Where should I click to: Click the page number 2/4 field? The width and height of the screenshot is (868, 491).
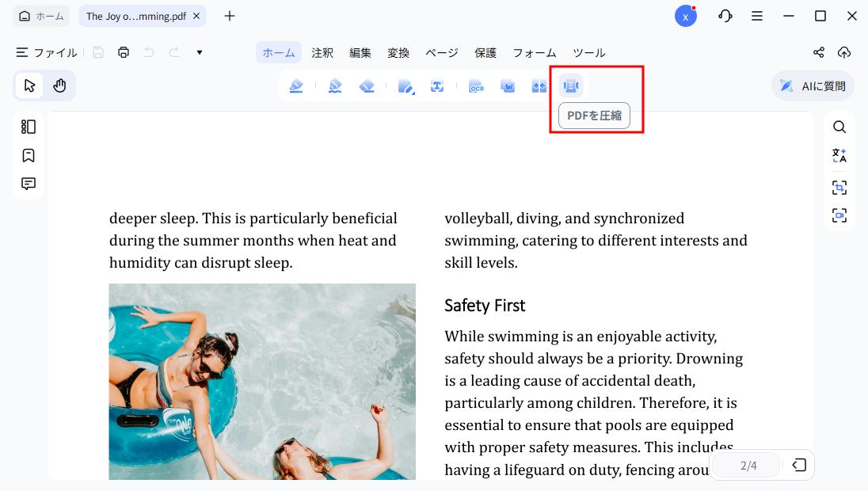tap(748, 466)
